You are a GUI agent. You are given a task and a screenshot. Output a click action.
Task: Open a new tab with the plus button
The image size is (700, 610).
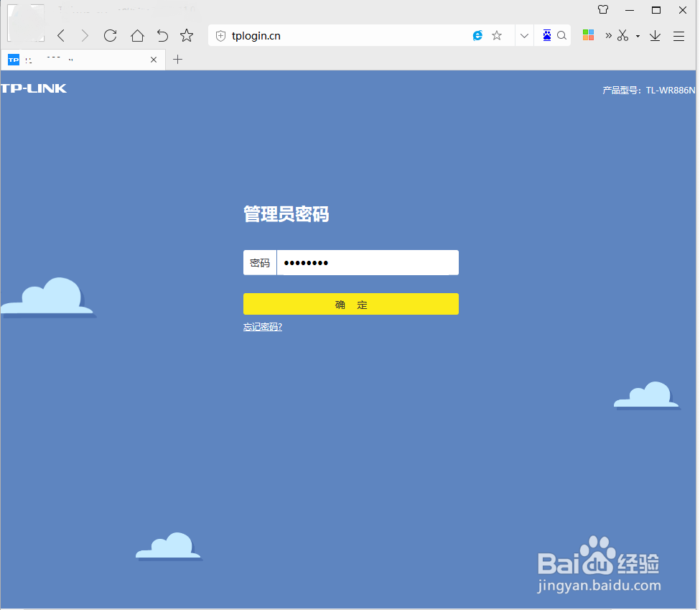(x=177, y=60)
